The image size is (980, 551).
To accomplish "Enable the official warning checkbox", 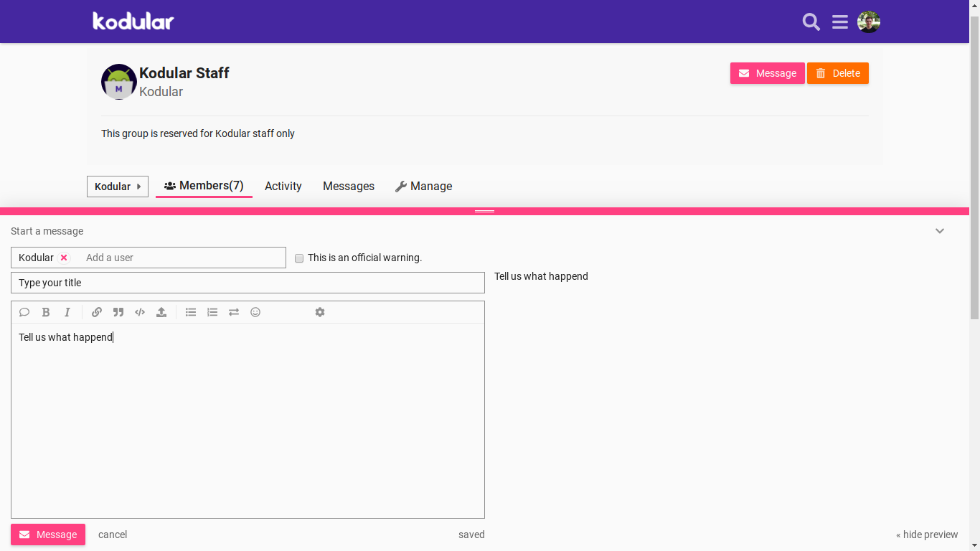I will click(299, 258).
